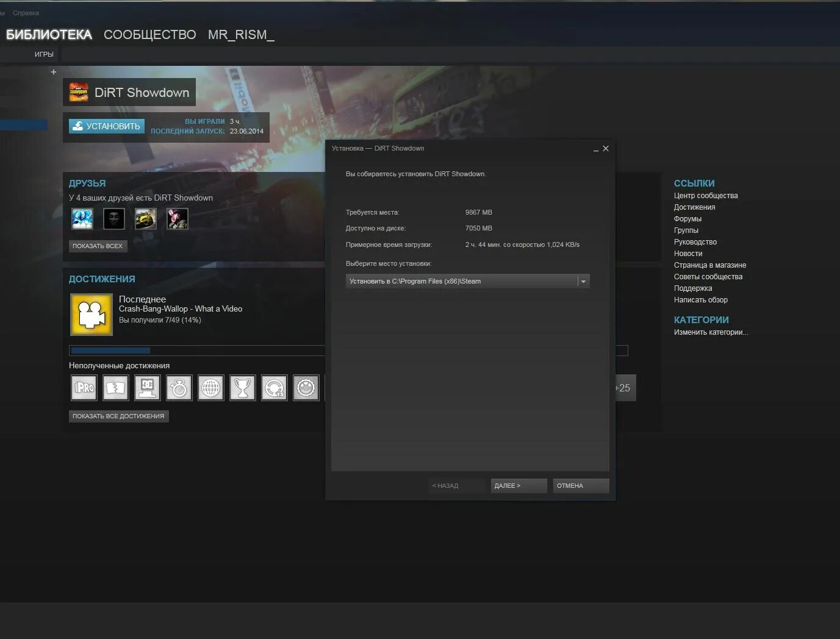Select the smiley face unearned achievement icon

click(306, 388)
